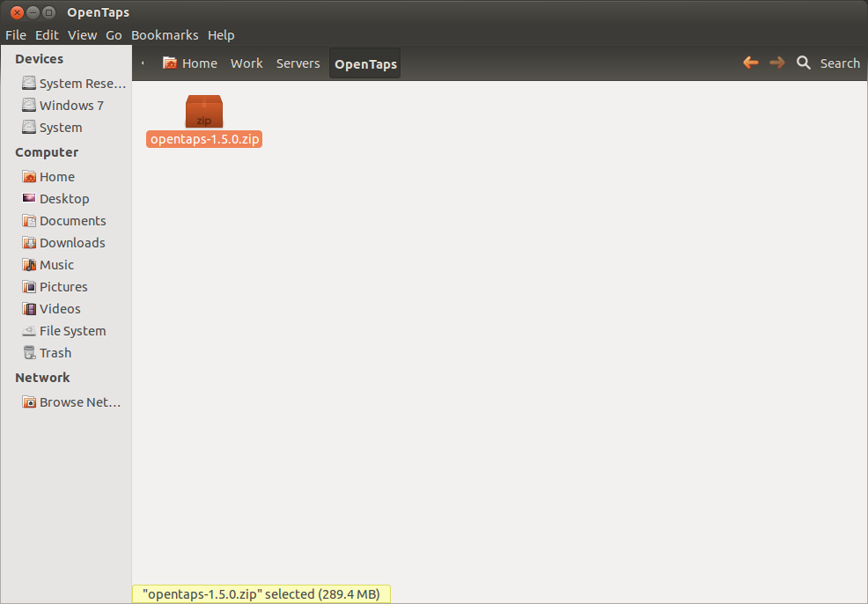868x604 pixels.
Task: Open the Bookmarks menu
Action: pyautogui.click(x=165, y=34)
